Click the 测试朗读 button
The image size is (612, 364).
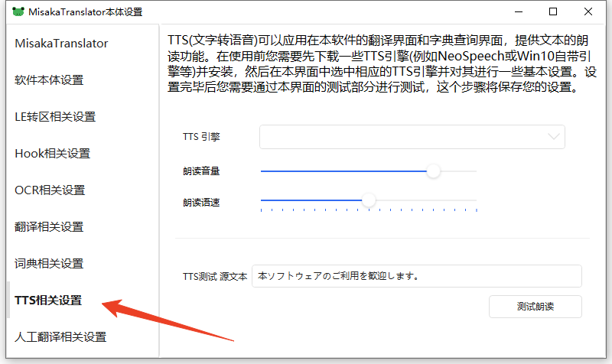click(x=535, y=307)
